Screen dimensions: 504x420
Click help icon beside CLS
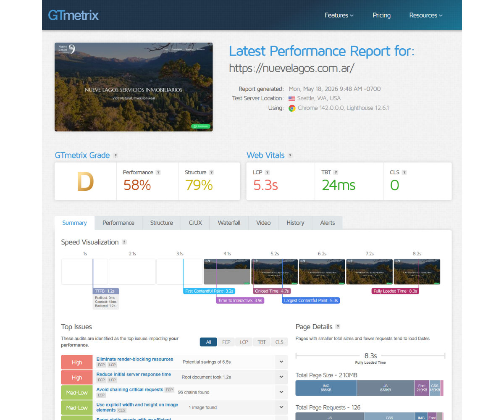(x=404, y=172)
